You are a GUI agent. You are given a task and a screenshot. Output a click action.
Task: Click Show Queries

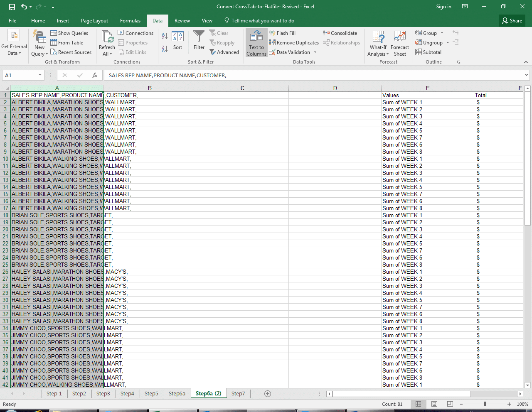[x=69, y=33]
